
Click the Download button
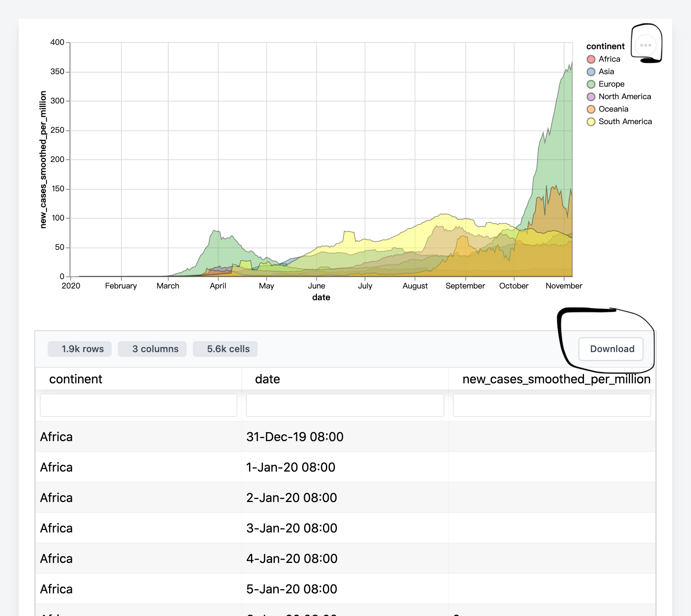tap(611, 349)
